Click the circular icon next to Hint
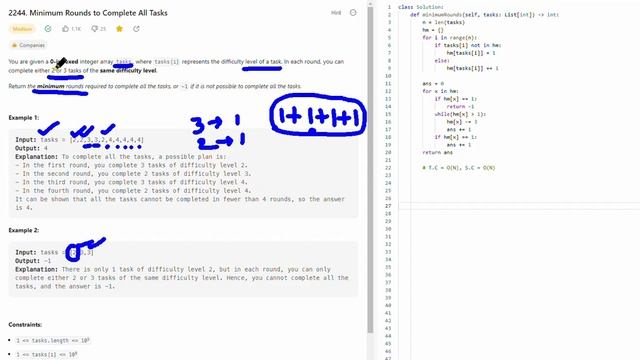This screenshot has width=640, height=360. pos(353,13)
